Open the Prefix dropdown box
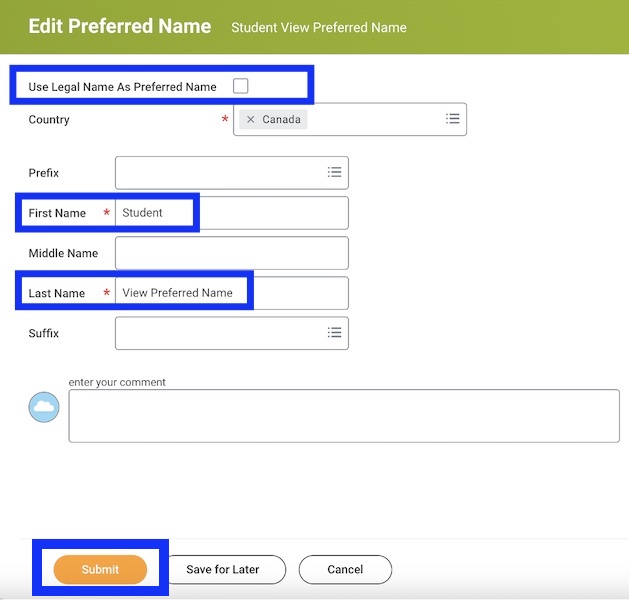 click(220, 172)
